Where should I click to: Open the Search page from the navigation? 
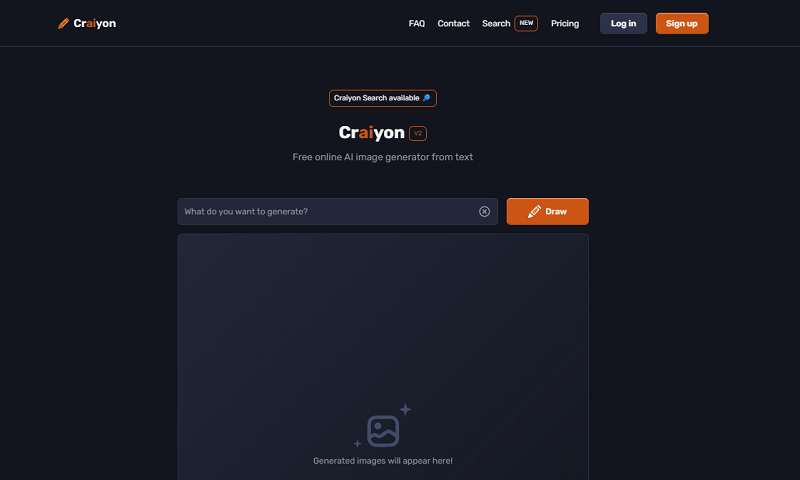(x=496, y=23)
